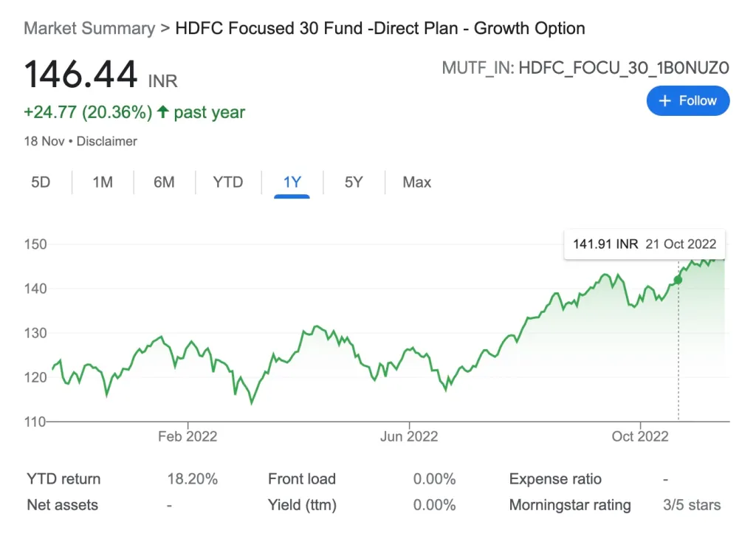
Task: Select the 5D time range tab
Action: (41, 182)
